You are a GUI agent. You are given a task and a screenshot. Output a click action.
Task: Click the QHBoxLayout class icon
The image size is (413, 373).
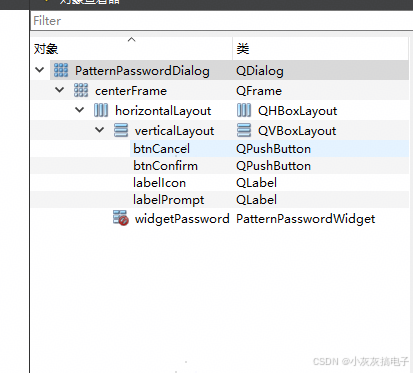coord(244,110)
